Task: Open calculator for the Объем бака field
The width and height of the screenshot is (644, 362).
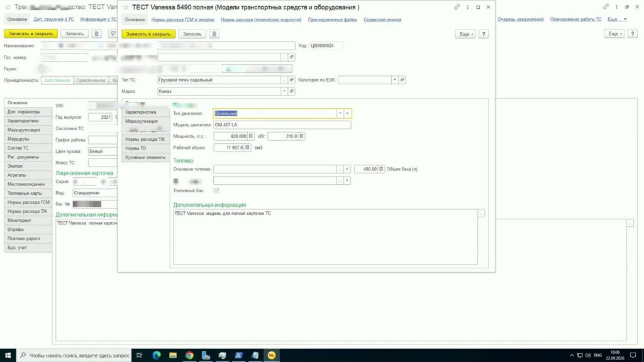Action: point(380,169)
